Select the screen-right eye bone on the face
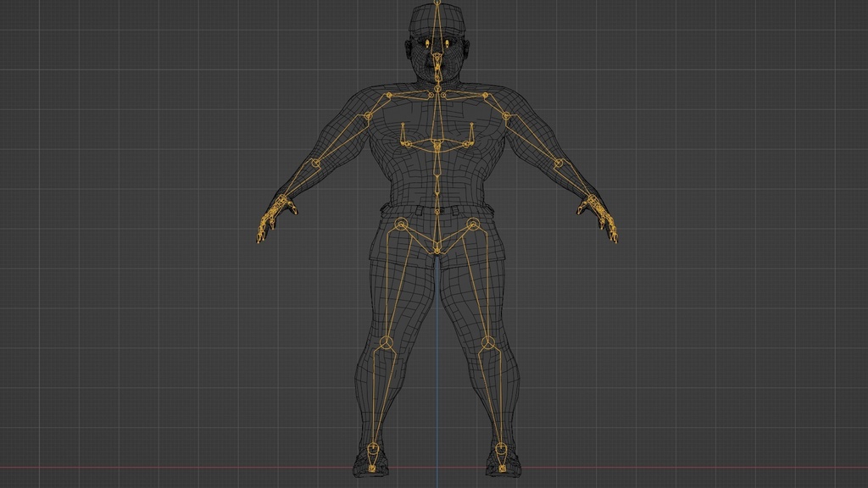 coord(448,44)
